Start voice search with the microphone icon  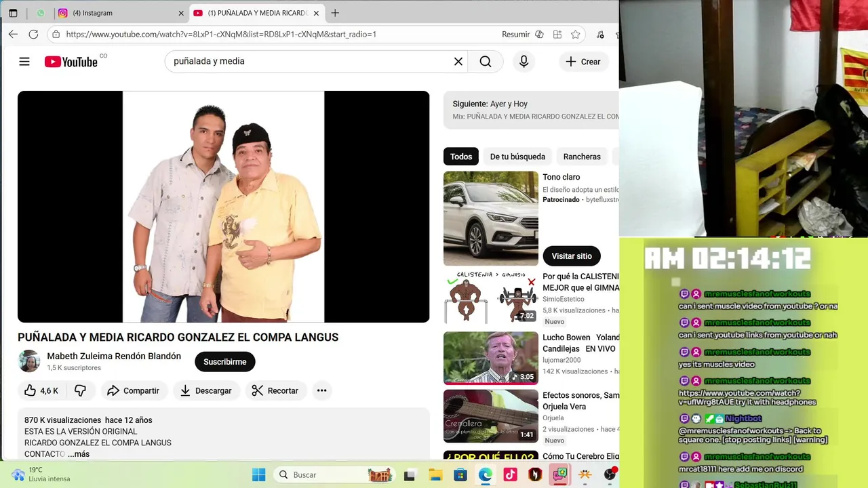pos(524,62)
